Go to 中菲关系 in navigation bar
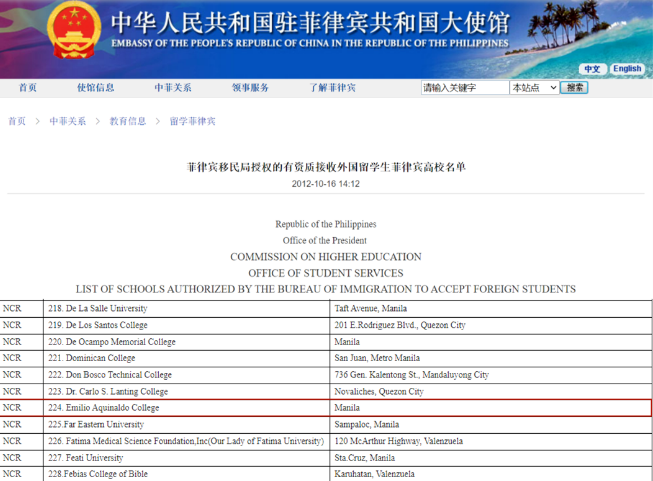 (x=173, y=88)
